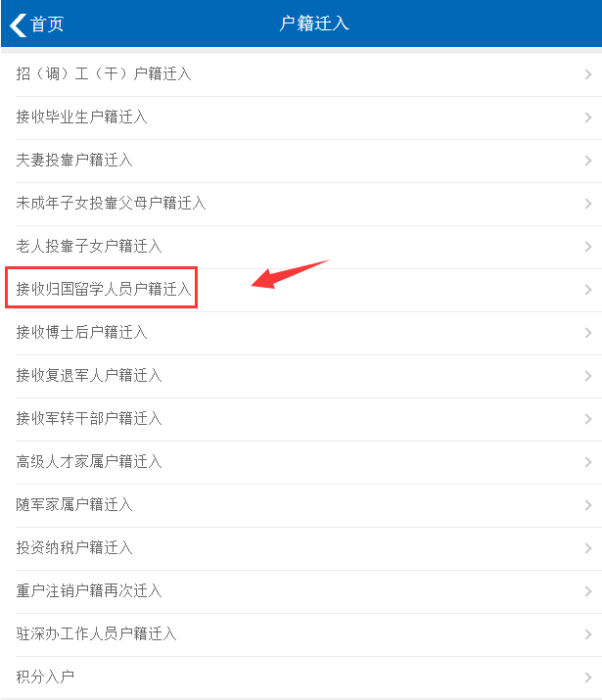Click chevron arrow for 接收归国留学人员户籍迁入
Image resolution: width=602 pixels, height=700 pixels.
[588, 290]
